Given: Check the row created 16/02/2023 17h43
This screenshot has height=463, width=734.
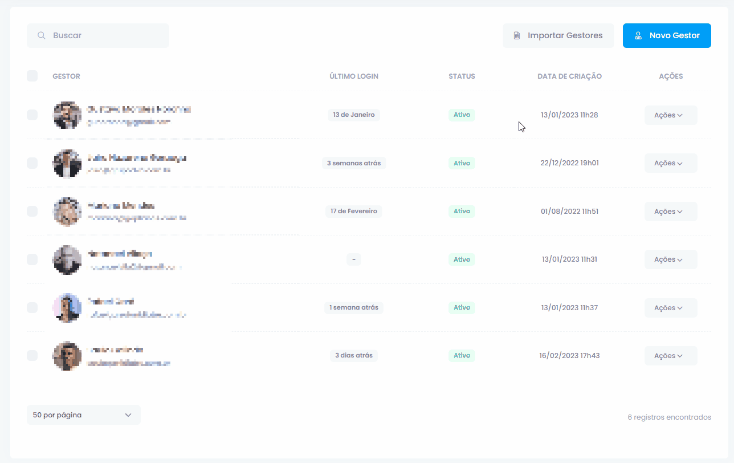Looking at the screenshot, I should (32, 355).
